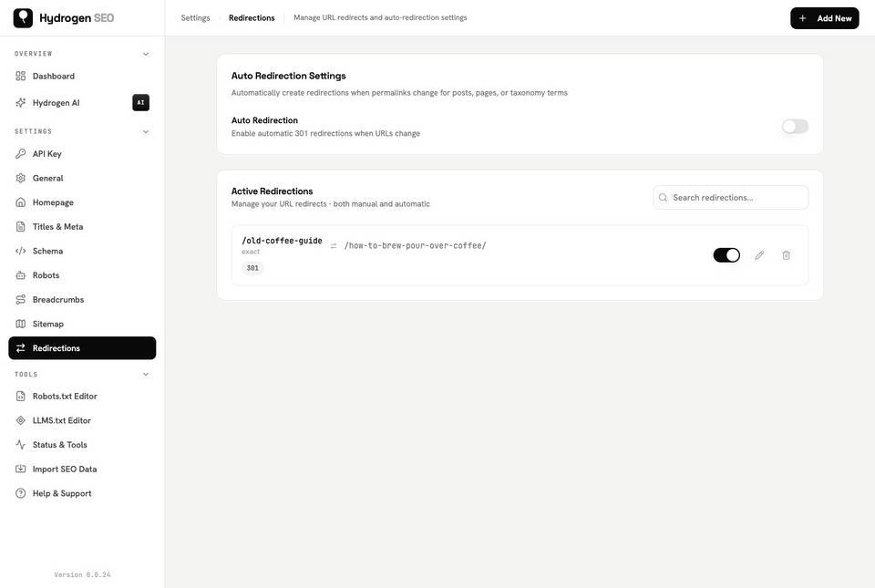Click the Auto Redirection Settings heading
This screenshot has height=588, width=875.
(289, 76)
